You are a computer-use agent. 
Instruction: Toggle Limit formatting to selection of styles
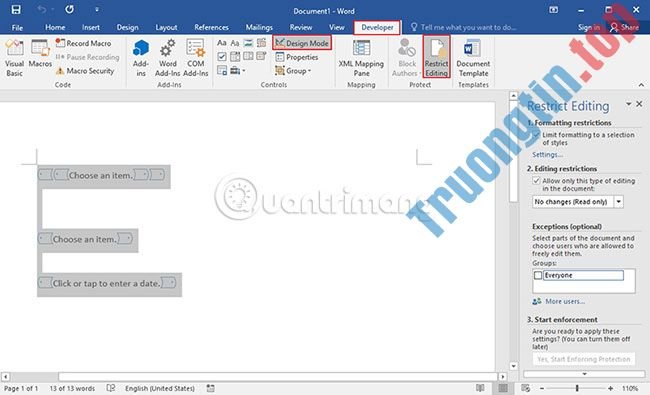537,135
